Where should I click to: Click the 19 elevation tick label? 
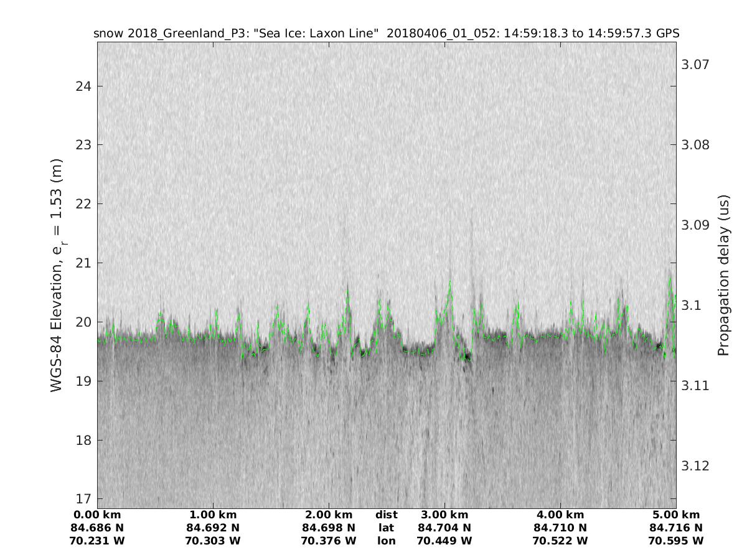84,381
